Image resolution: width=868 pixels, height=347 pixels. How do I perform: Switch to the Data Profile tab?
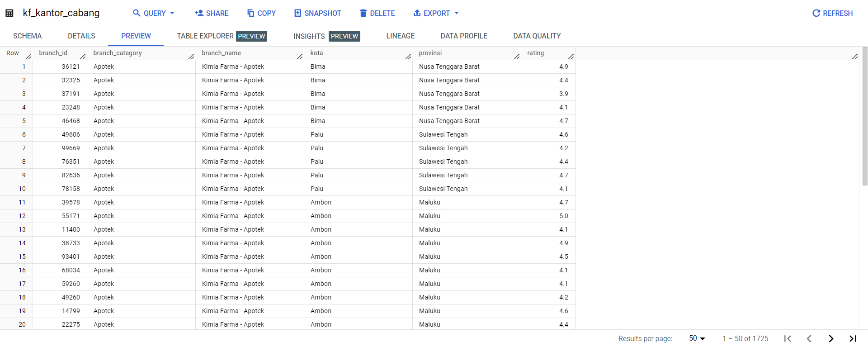coord(463,36)
